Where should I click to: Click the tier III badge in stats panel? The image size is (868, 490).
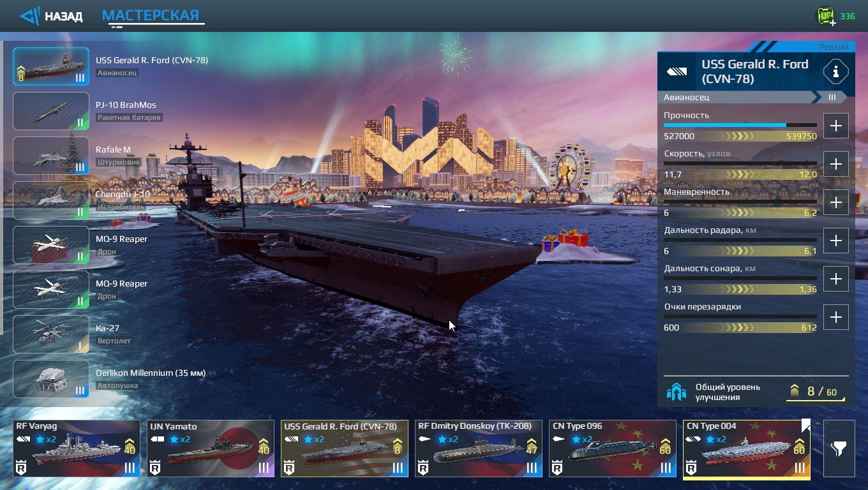coord(832,98)
